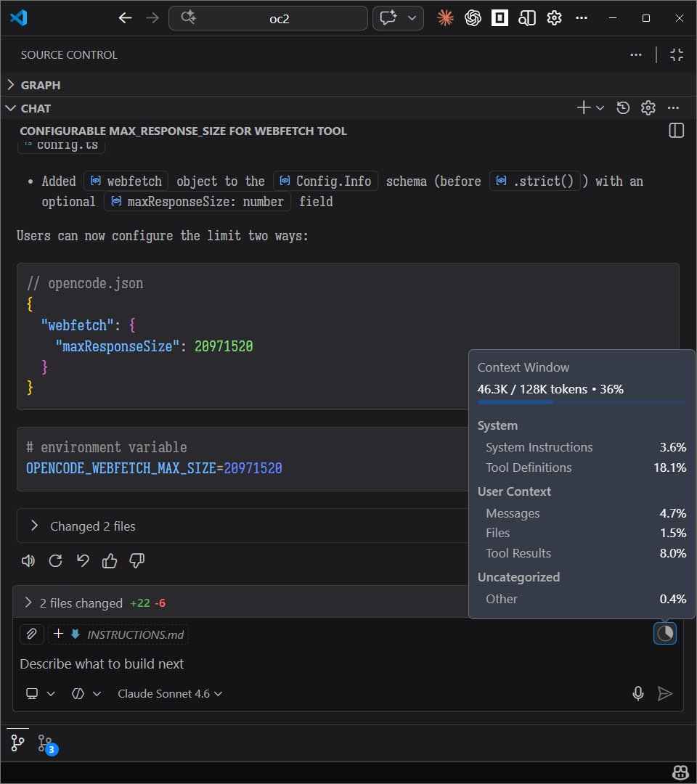The width and height of the screenshot is (697, 784).
Task: Click the thumbs down feedback icon
Action: 136,560
